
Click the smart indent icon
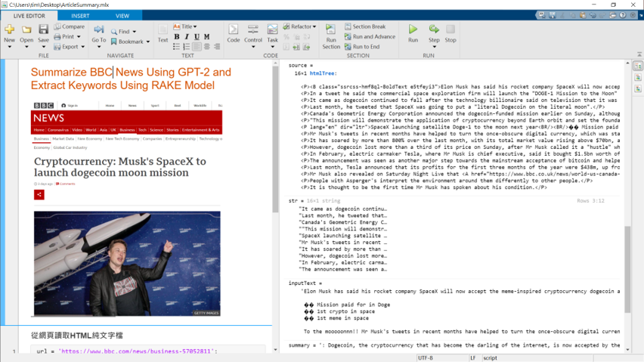(286, 47)
